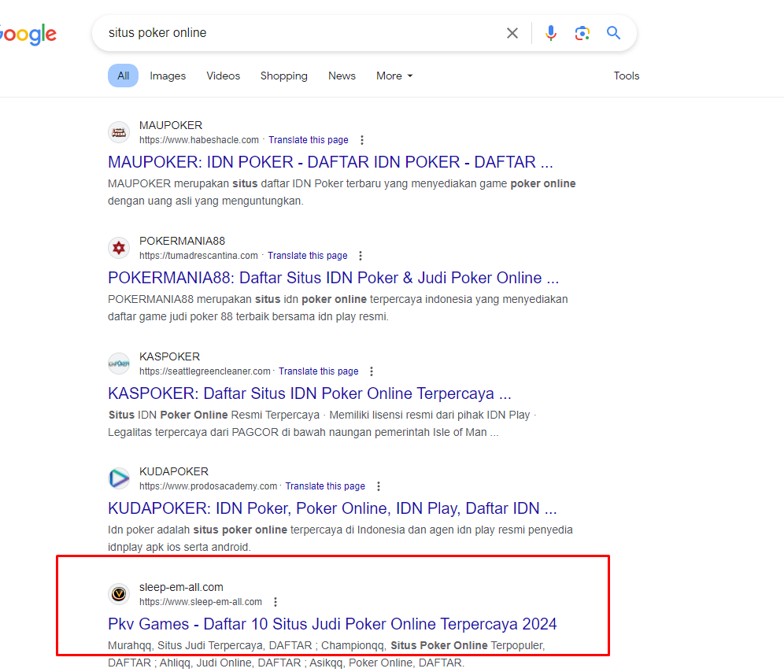Open the KASPOKER result title link
This screenshot has width=784, height=672.
click(309, 393)
